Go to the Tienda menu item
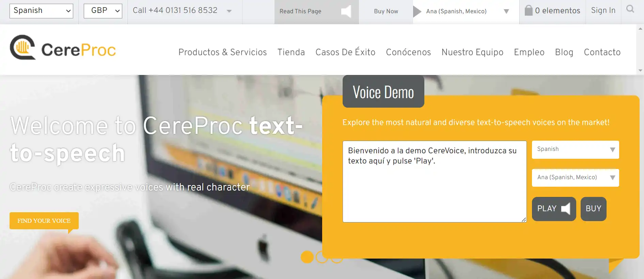The height and width of the screenshot is (279, 644). [291, 52]
